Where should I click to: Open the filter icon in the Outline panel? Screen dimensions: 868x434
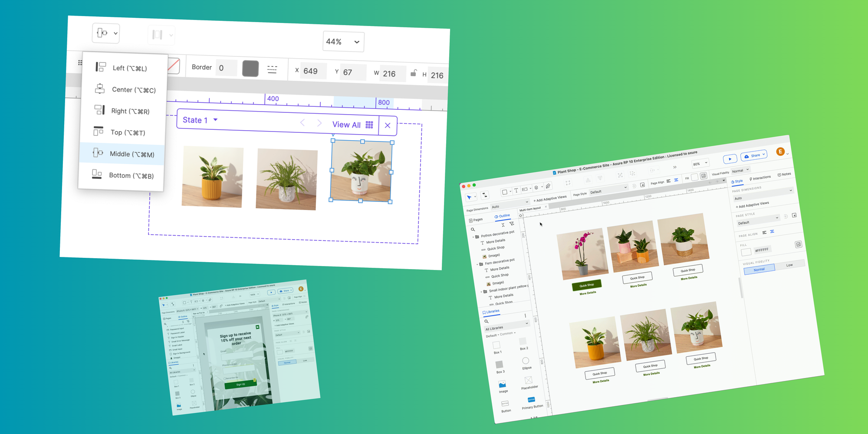(511, 224)
